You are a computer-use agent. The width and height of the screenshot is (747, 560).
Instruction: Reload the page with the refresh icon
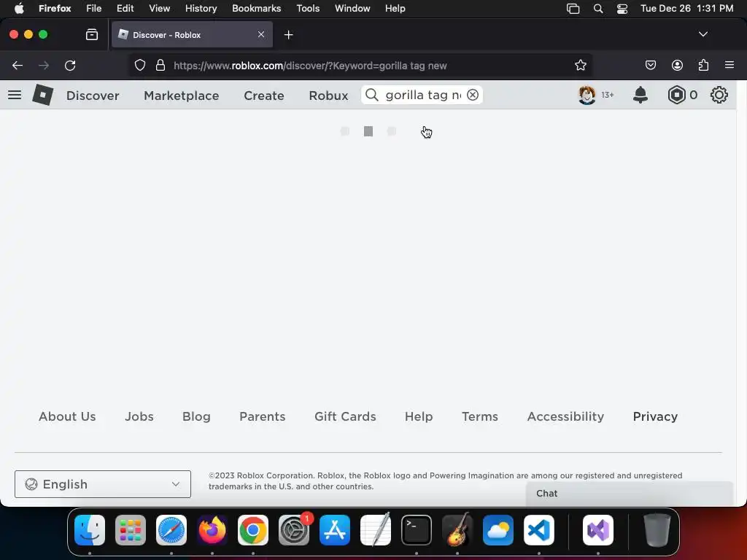pos(70,65)
